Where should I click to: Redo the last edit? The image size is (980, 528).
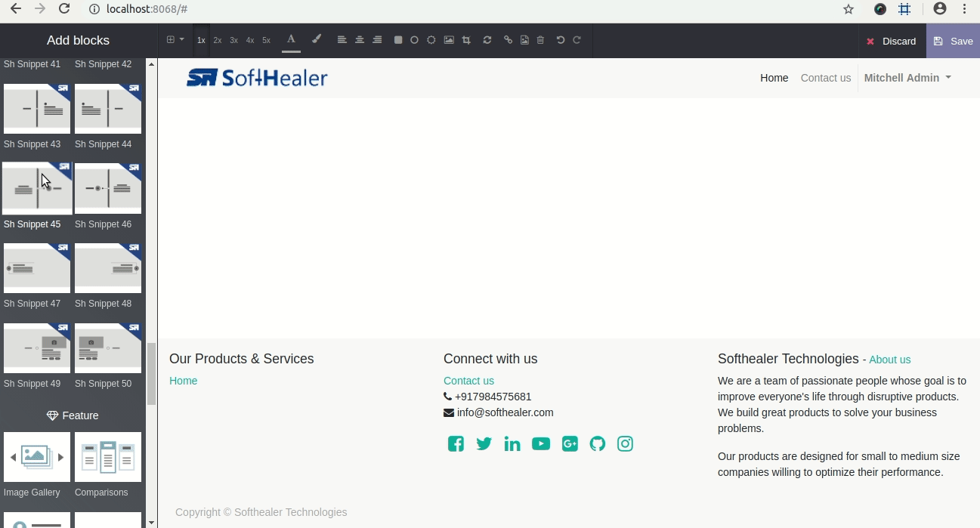tap(577, 40)
